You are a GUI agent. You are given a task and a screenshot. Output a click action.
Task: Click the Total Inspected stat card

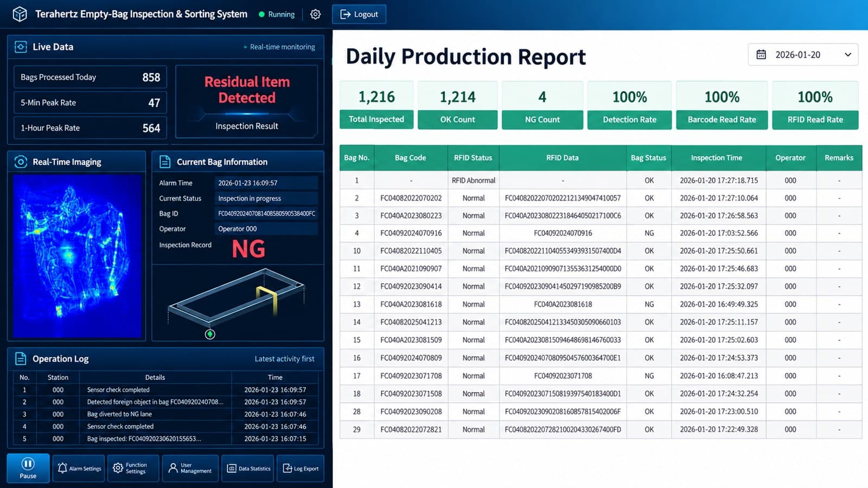(x=376, y=105)
